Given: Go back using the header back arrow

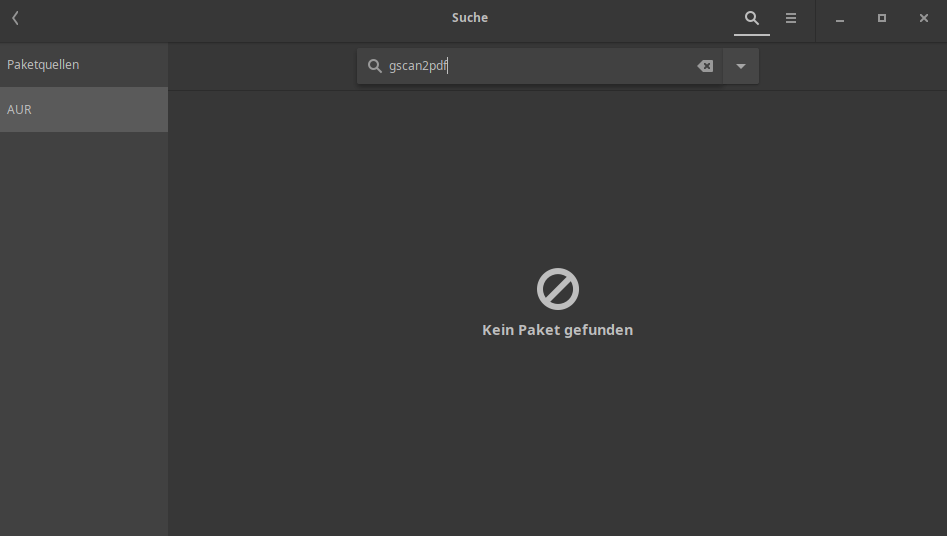Looking at the screenshot, I should tap(16, 18).
